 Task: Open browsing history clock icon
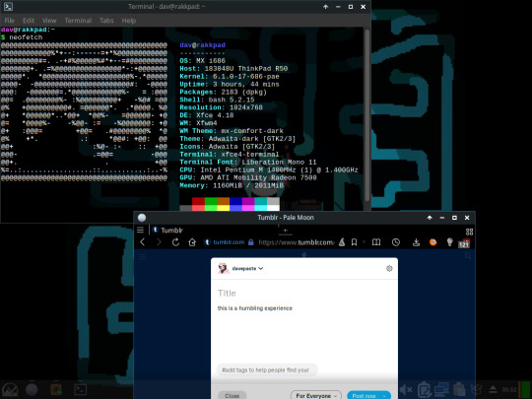coord(396,242)
